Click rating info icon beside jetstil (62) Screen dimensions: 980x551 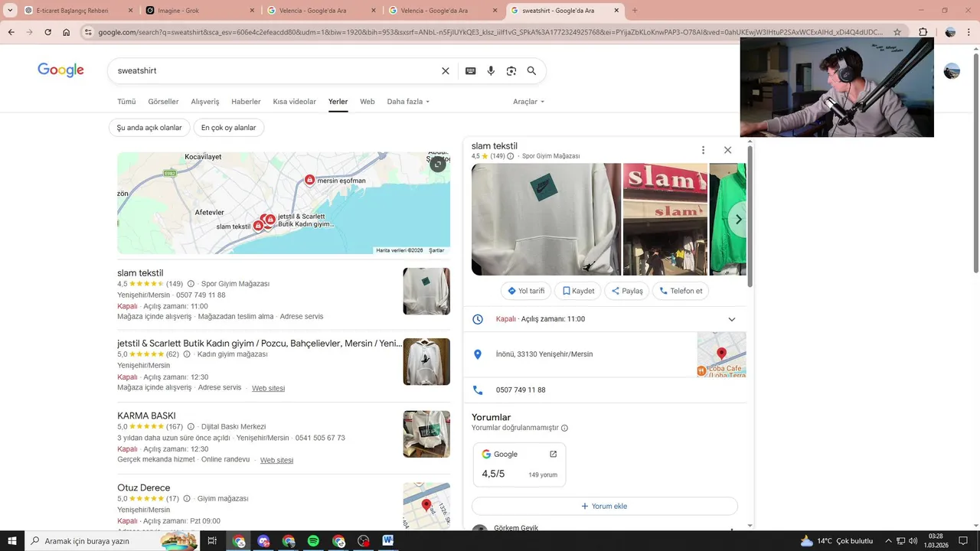coord(187,354)
